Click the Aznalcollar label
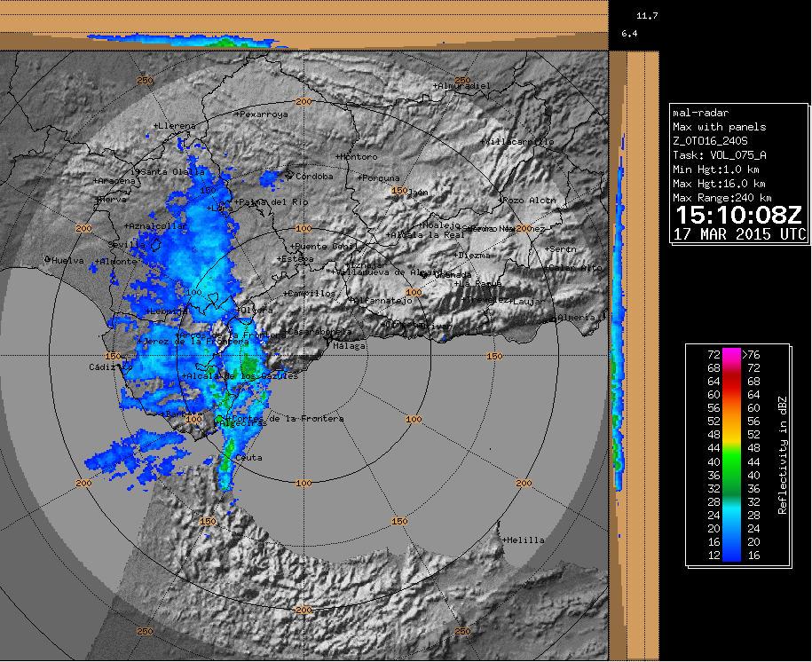Viewport: 812px width, 662px height. pos(155,226)
